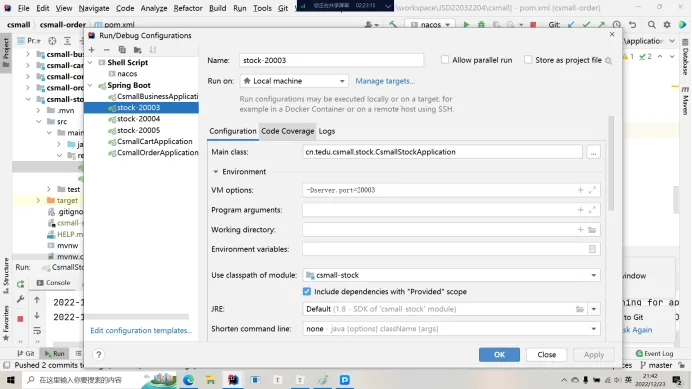Select the stock-20005 configuration

click(x=138, y=130)
